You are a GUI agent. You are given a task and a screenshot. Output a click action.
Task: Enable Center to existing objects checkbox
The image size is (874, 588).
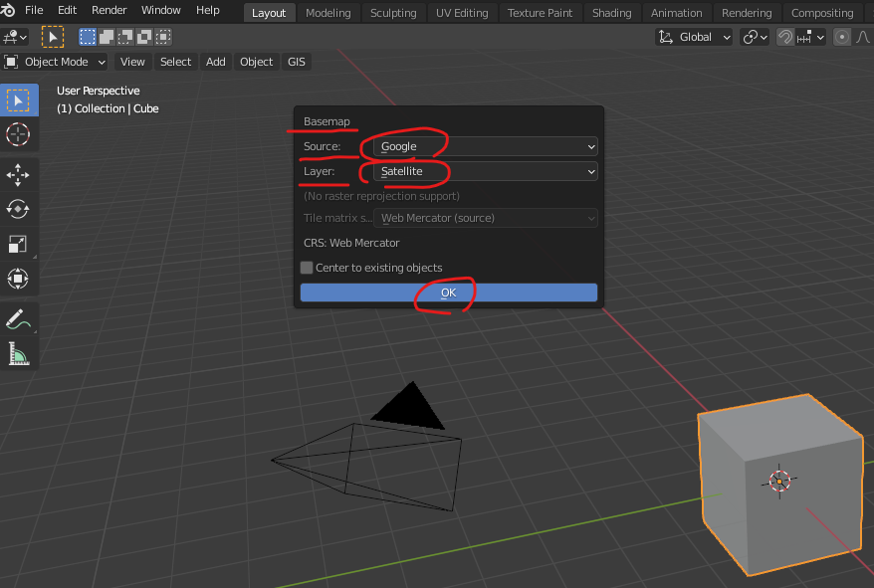click(x=307, y=268)
